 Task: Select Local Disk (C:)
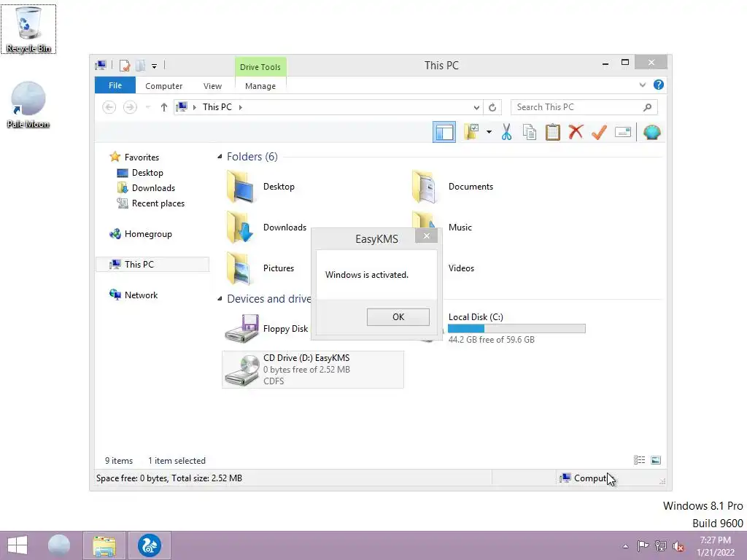point(476,317)
